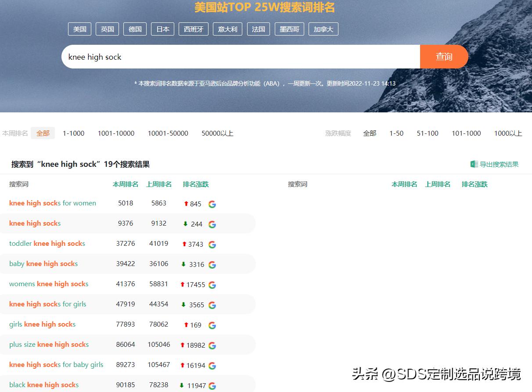The height and width of the screenshot is (392, 532).
Task: Filter rank change by 1-50
Action: 396,133
